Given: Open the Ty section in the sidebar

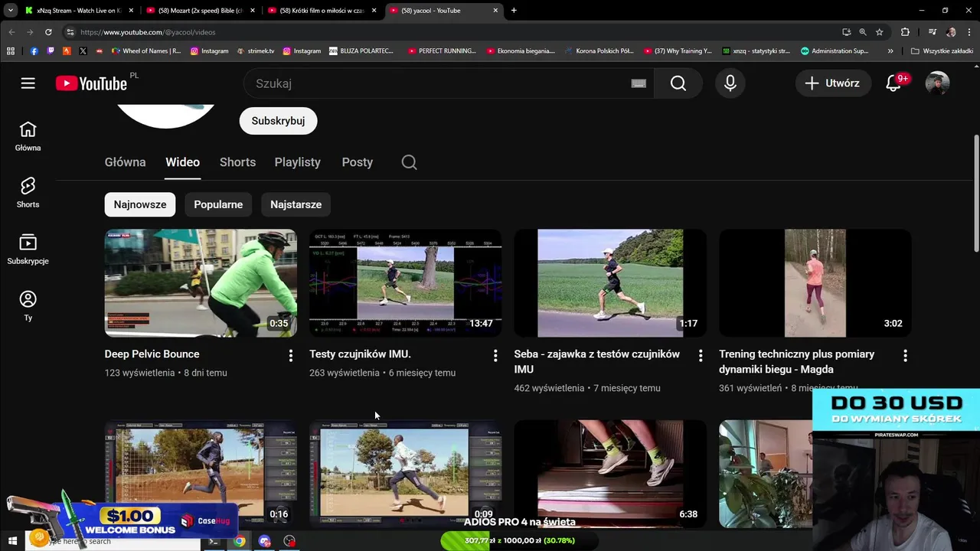Looking at the screenshot, I should (28, 307).
